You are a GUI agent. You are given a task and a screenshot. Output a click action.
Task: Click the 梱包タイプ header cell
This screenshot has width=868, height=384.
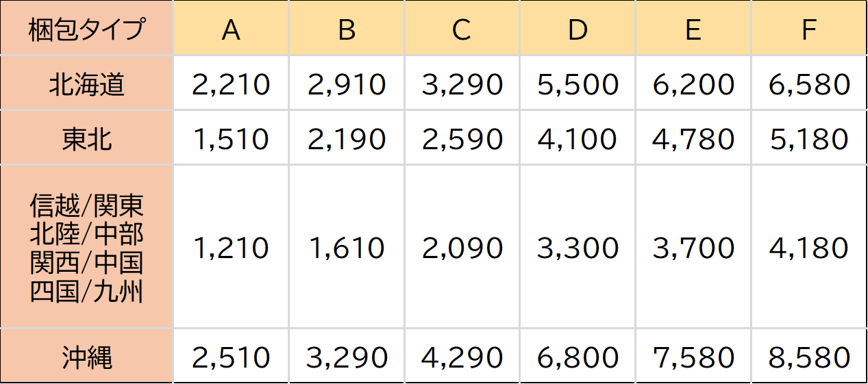tap(87, 29)
